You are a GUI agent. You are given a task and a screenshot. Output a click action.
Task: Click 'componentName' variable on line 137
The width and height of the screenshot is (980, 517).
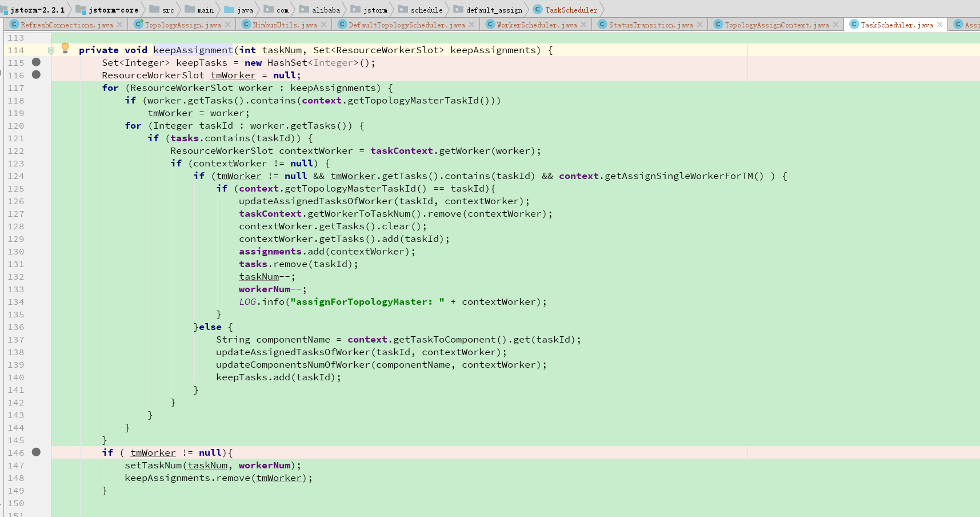pyautogui.click(x=293, y=339)
